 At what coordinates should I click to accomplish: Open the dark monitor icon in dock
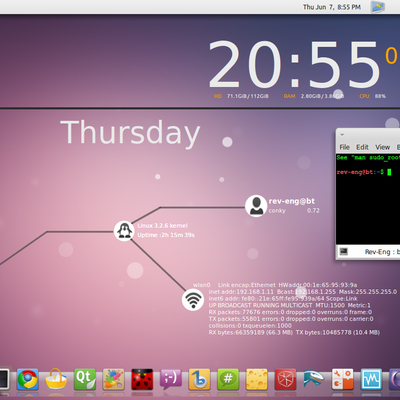coord(4,379)
